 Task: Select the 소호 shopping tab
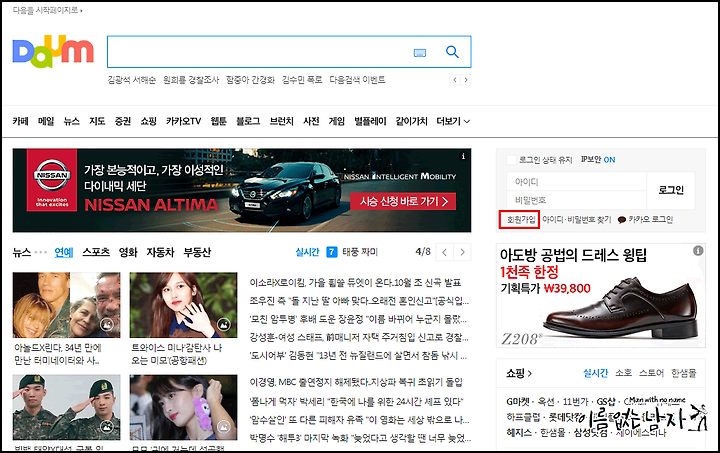point(624,373)
